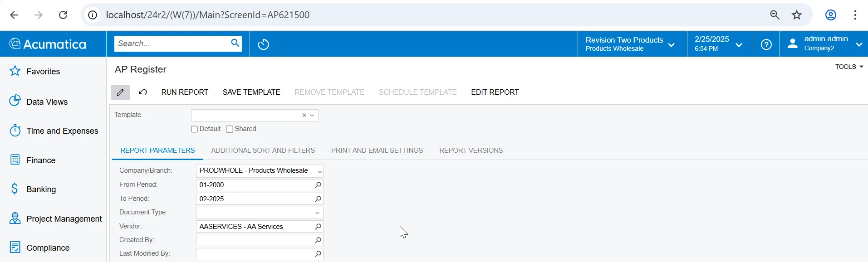View site information icon in address bar

(93, 15)
